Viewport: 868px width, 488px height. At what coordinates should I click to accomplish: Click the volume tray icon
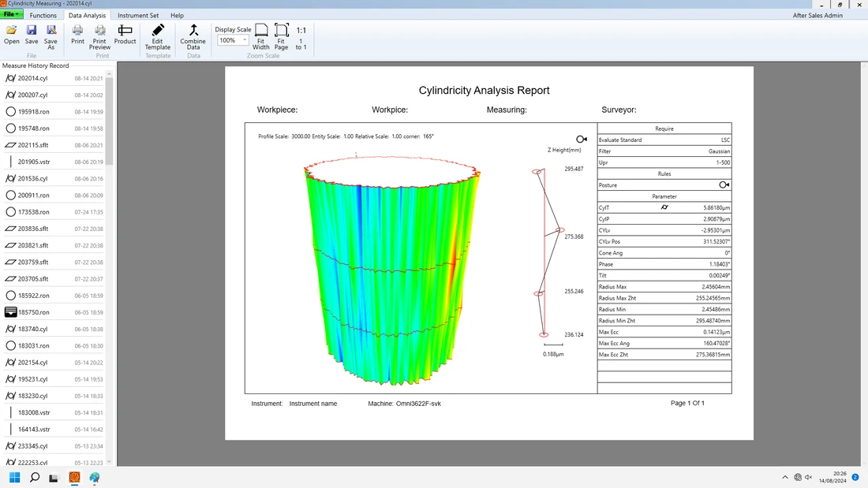pyautogui.click(x=808, y=478)
